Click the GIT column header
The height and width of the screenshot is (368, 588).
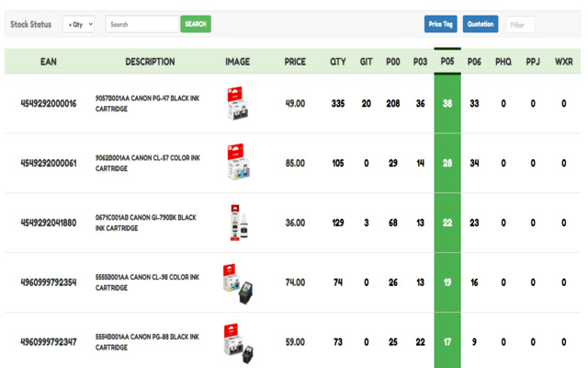(366, 62)
